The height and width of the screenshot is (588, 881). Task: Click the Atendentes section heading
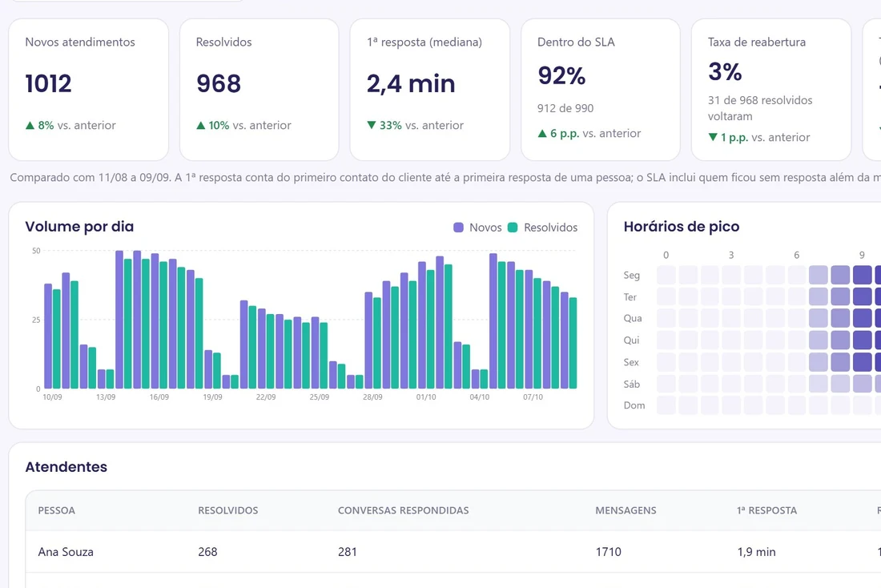tap(66, 466)
